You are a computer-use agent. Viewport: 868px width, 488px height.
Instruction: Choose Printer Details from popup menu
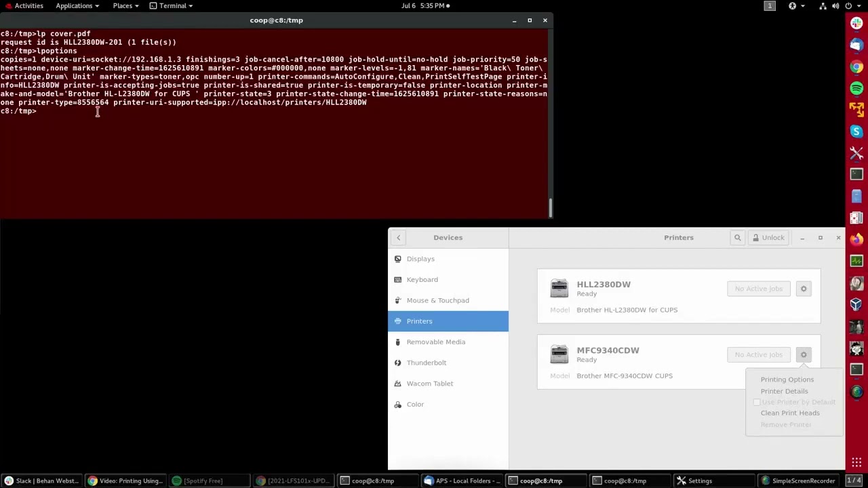(784, 391)
